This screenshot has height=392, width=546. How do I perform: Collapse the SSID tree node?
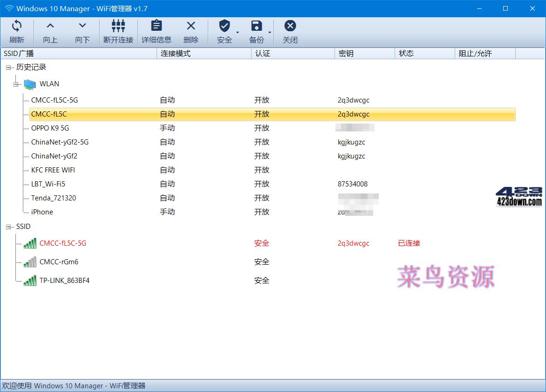(x=8, y=227)
